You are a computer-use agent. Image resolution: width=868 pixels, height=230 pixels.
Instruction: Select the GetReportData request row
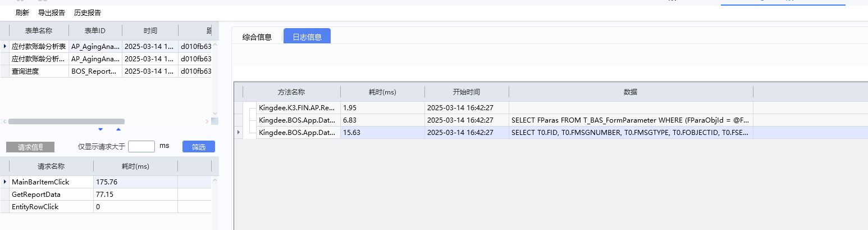(x=51, y=194)
